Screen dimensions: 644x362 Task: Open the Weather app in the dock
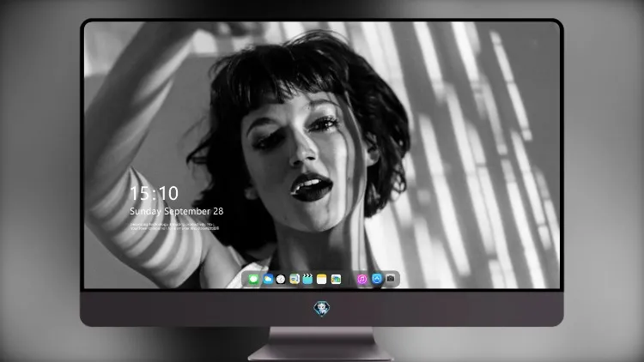pos(268,280)
